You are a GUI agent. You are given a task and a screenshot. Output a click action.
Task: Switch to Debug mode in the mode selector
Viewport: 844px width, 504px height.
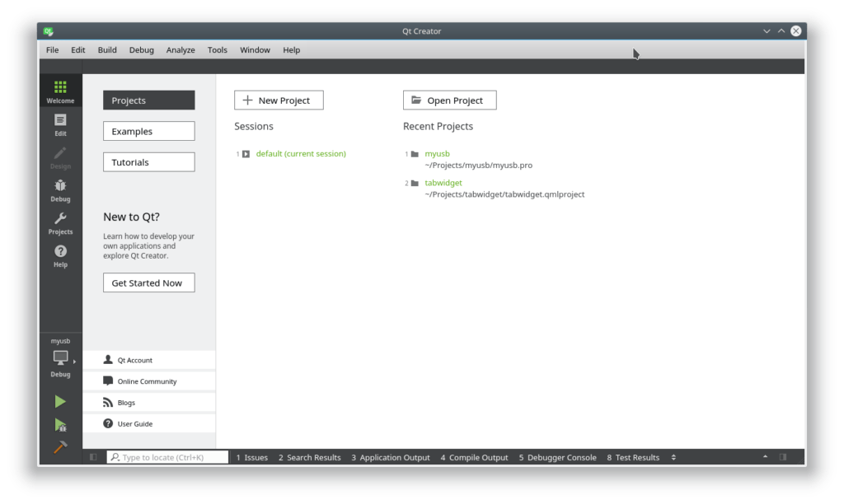click(x=60, y=190)
